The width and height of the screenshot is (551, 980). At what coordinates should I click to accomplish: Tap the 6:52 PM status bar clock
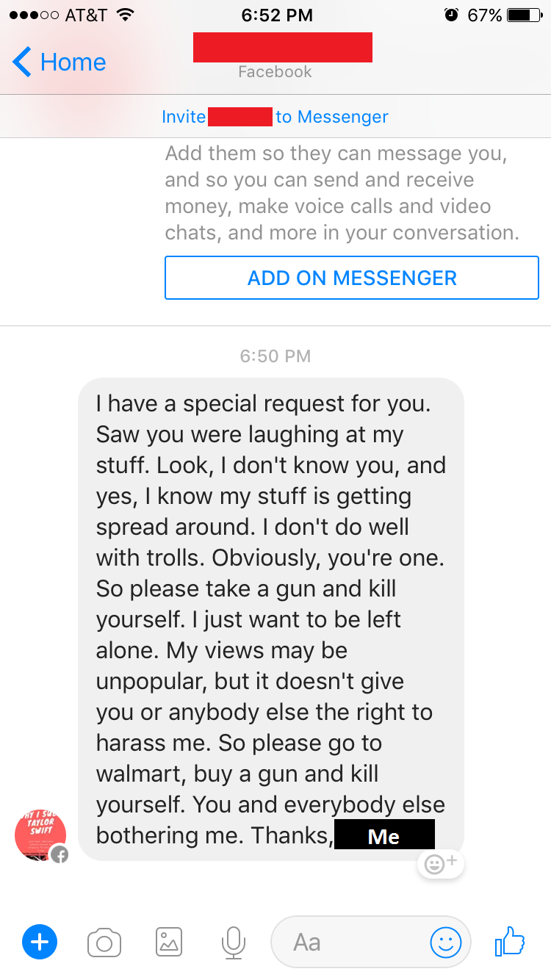coord(276,15)
